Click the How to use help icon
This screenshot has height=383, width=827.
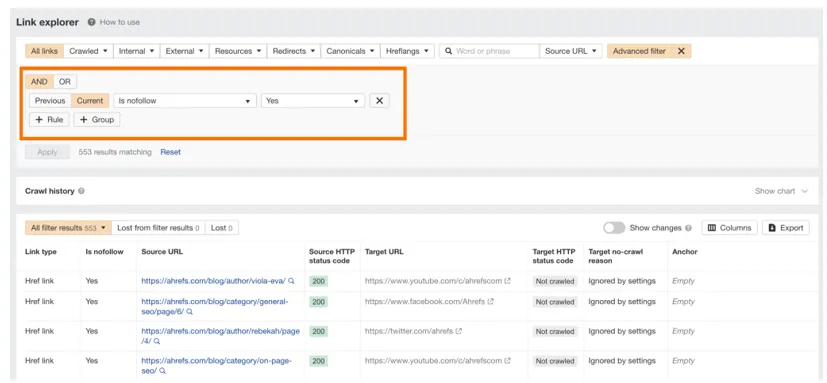[91, 22]
